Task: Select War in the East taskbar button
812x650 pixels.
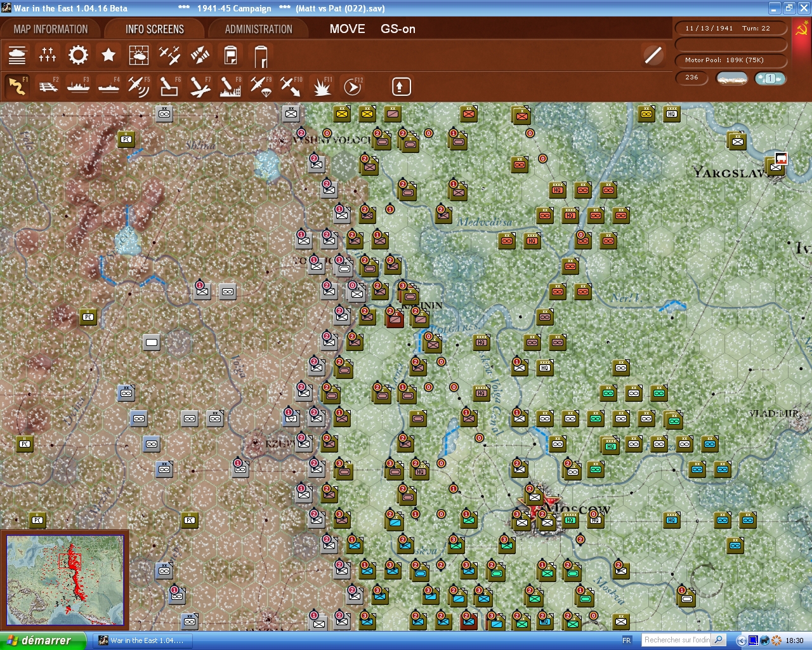Action: click(x=143, y=640)
